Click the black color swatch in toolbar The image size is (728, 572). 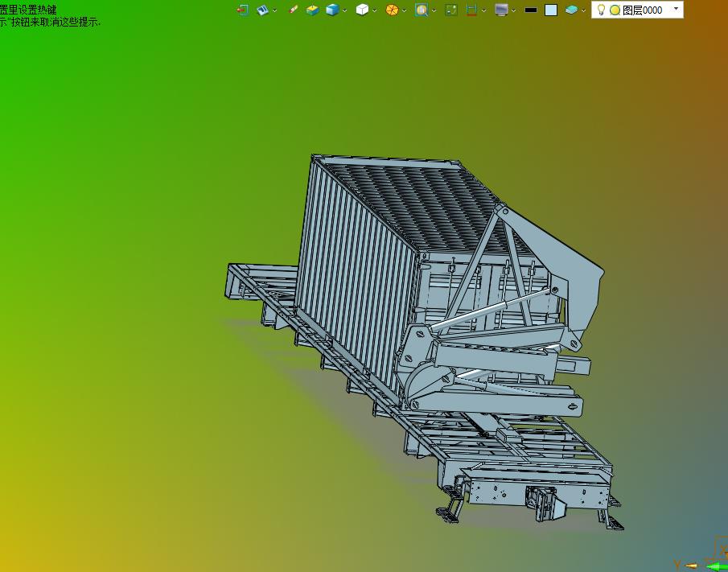click(531, 10)
